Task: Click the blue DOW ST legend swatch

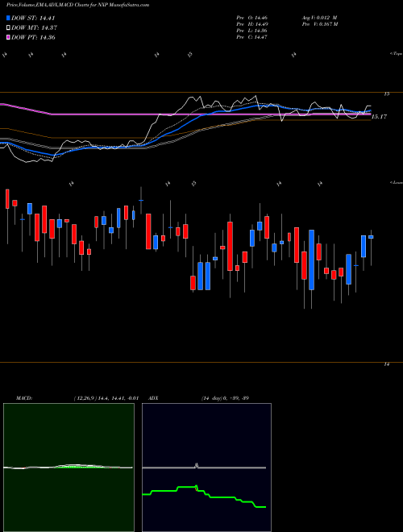Action: tap(8, 18)
